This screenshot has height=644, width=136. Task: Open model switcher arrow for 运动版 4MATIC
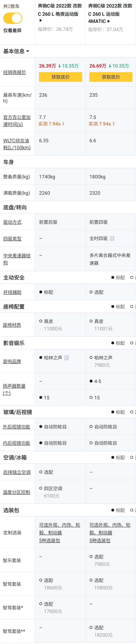(x=109, y=22)
